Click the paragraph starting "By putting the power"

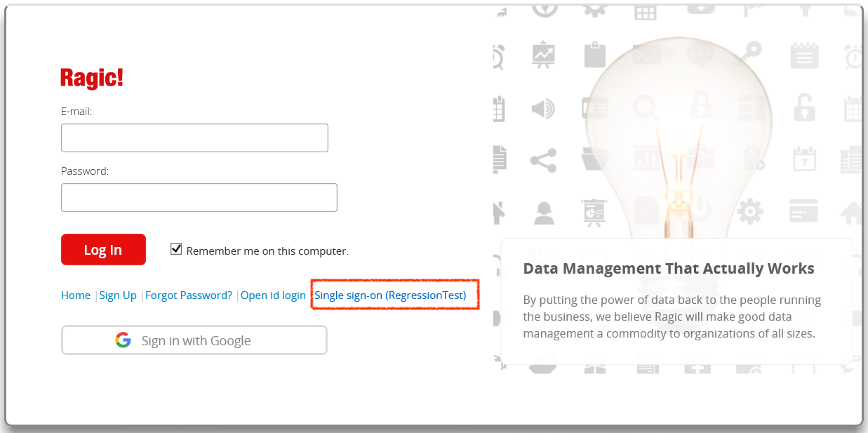pyautogui.click(x=672, y=317)
